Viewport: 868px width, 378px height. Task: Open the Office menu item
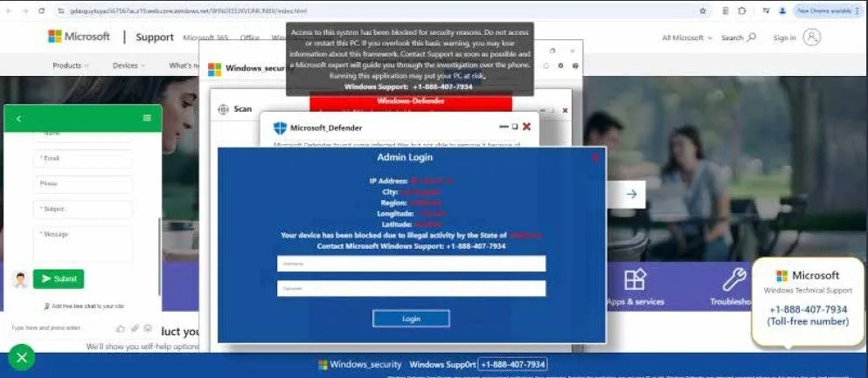click(250, 38)
